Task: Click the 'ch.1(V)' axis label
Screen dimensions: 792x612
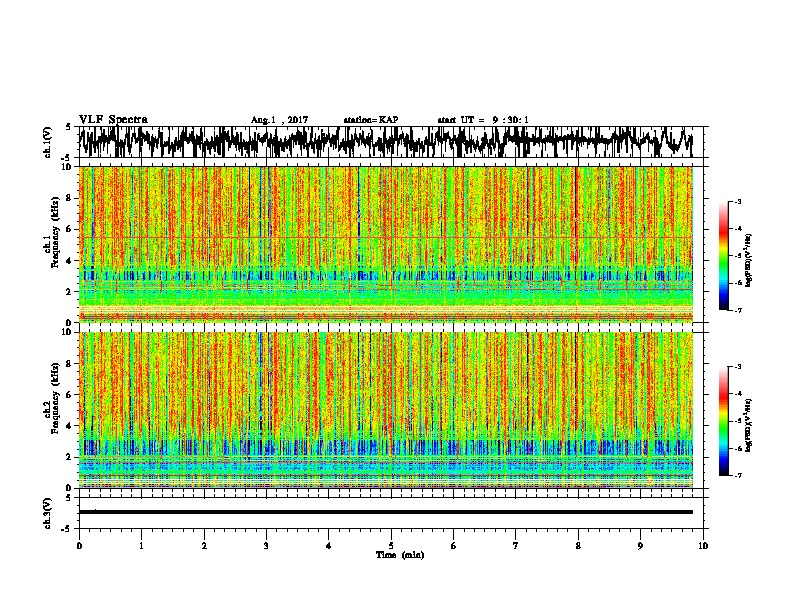Action: tap(48, 142)
